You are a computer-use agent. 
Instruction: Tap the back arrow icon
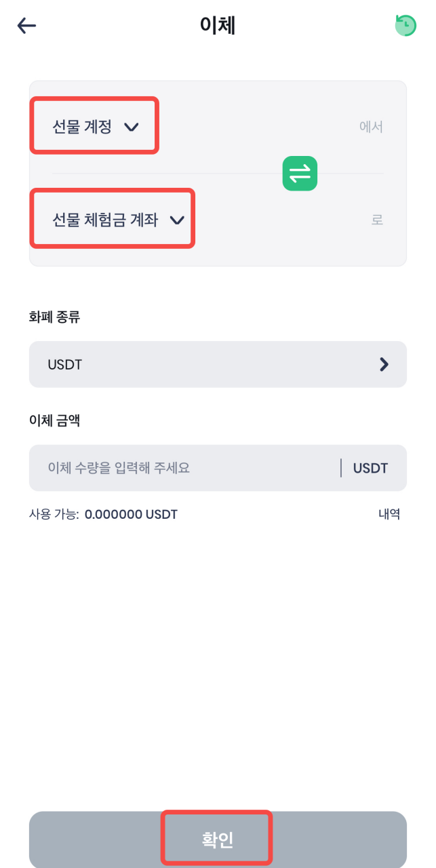coord(26,26)
